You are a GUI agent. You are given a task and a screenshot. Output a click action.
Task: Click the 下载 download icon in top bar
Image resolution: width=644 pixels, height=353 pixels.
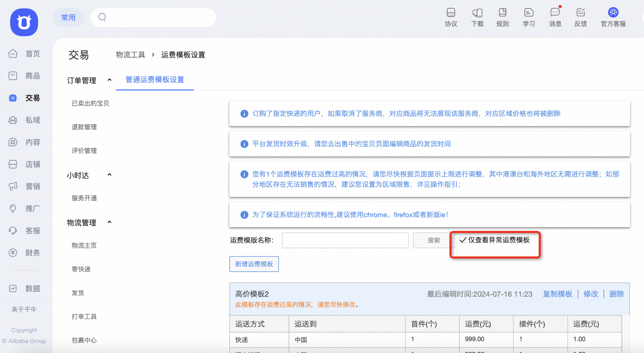click(477, 13)
